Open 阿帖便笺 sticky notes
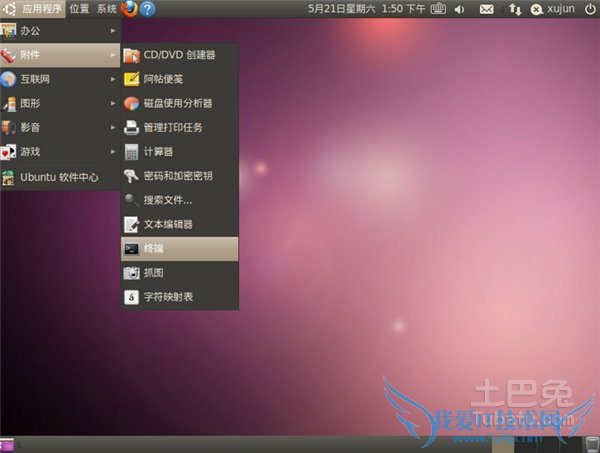 (x=179, y=79)
